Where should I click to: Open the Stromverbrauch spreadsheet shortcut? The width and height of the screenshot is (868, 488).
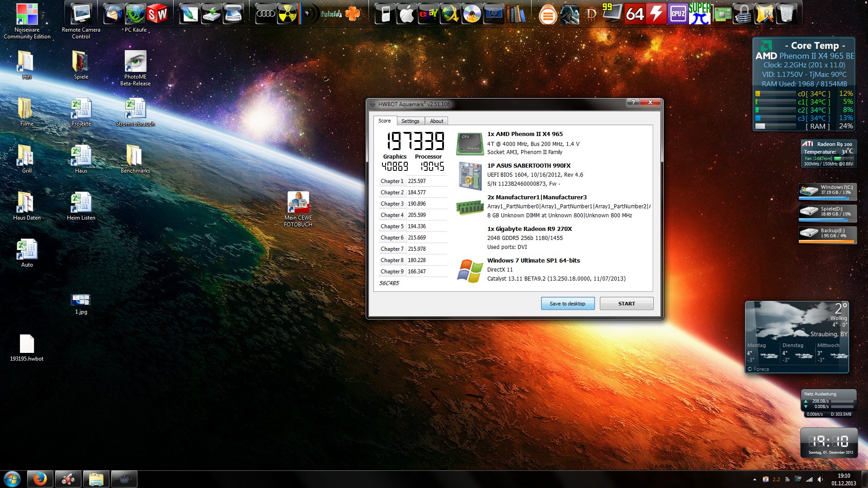(x=135, y=112)
